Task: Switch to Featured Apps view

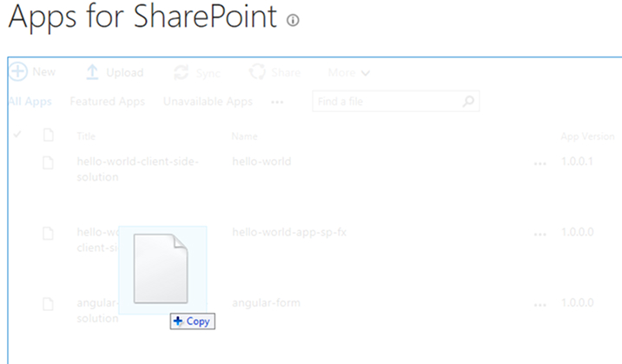Action: 107,102
